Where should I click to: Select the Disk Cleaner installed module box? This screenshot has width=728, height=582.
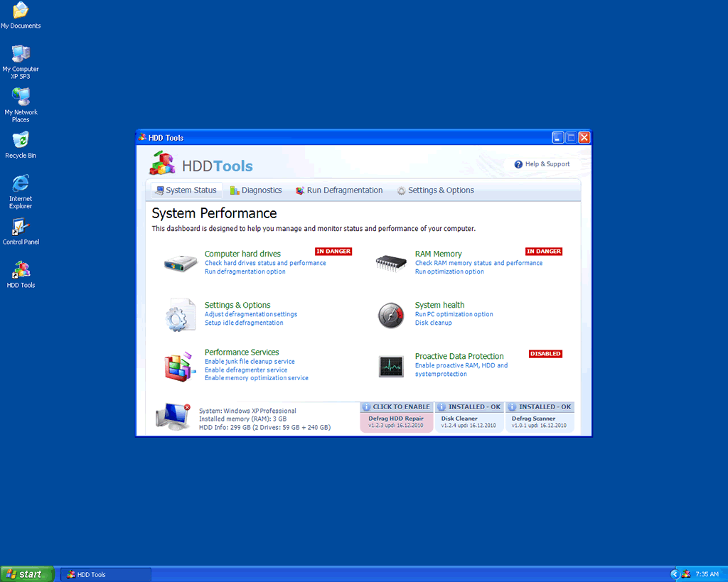[469, 418]
